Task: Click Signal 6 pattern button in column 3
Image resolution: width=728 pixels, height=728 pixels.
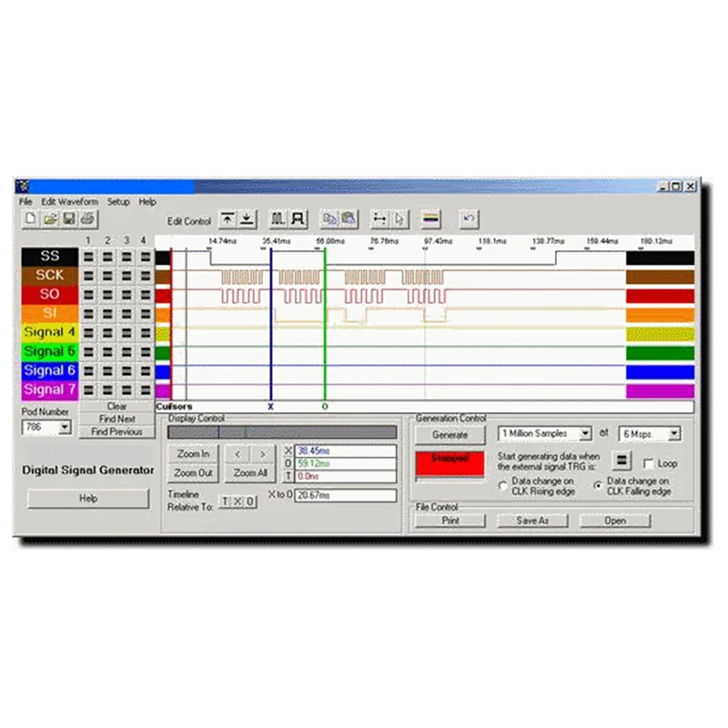Action: tap(126, 371)
